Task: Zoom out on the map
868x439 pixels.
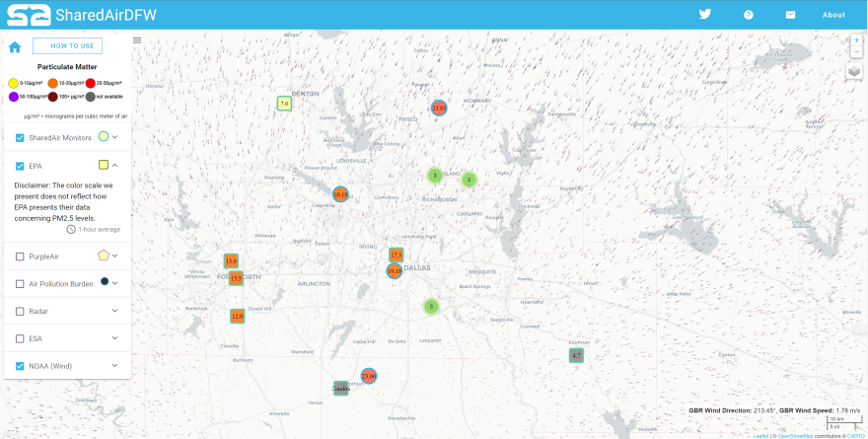Action: [856, 52]
